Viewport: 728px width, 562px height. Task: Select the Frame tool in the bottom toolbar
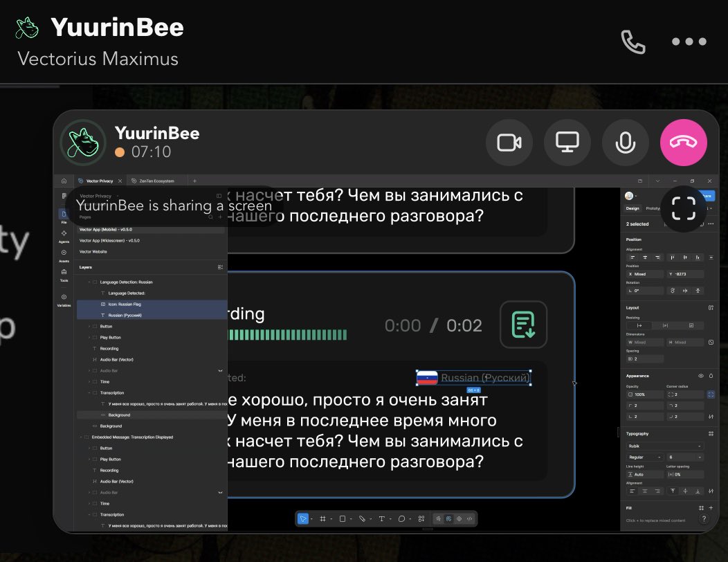tap(322, 519)
